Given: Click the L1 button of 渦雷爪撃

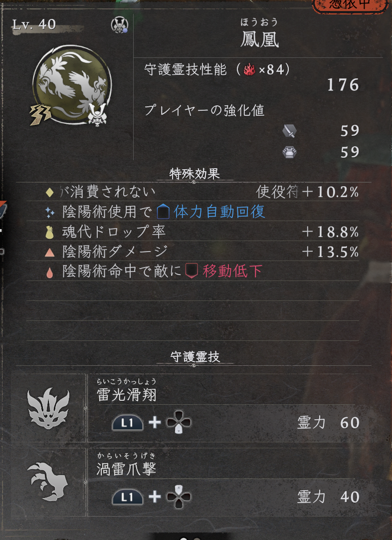Looking at the screenshot, I should tap(128, 497).
